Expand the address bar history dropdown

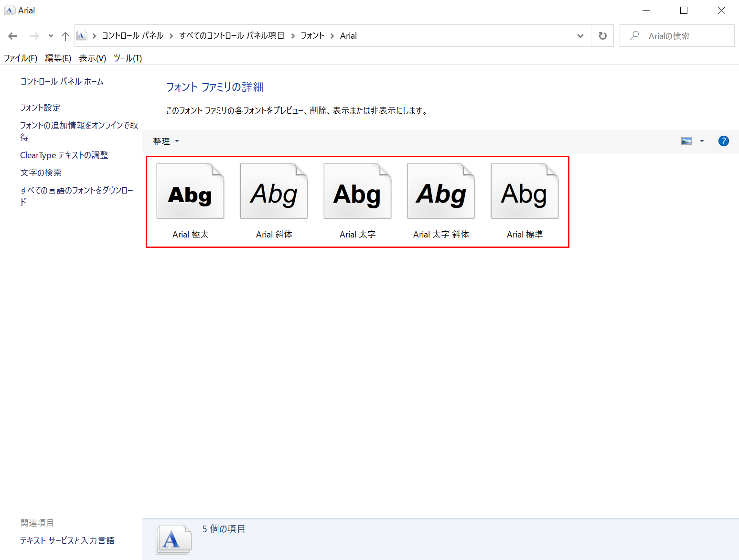580,36
